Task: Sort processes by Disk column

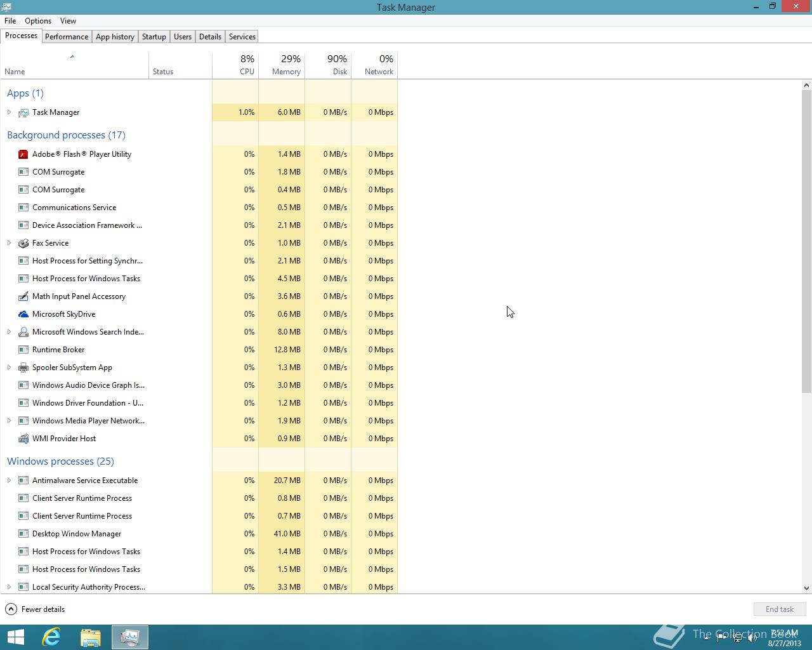Action: point(328,65)
